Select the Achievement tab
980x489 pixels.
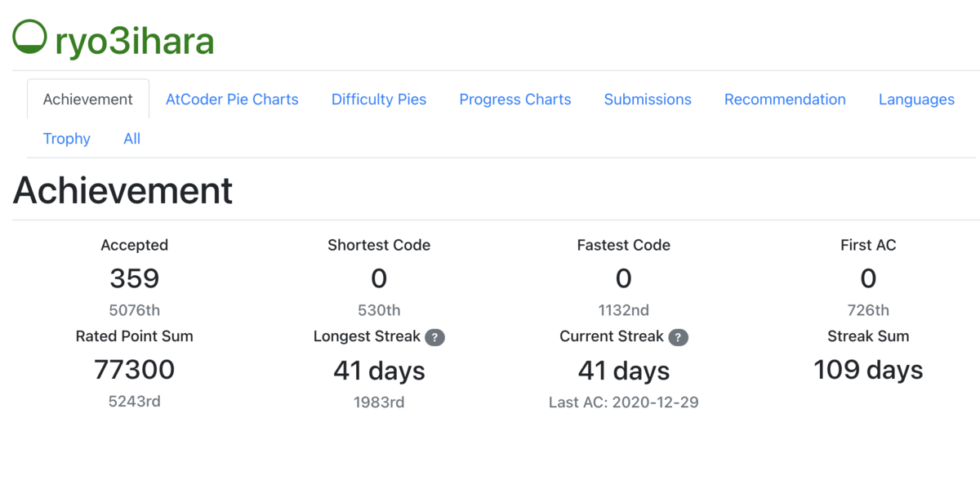(88, 100)
